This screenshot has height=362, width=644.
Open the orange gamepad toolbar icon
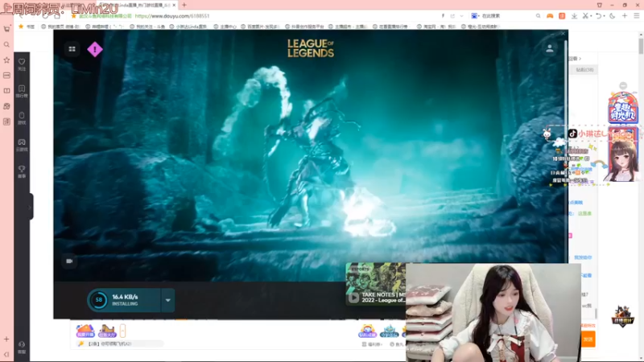pyautogui.click(x=550, y=16)
